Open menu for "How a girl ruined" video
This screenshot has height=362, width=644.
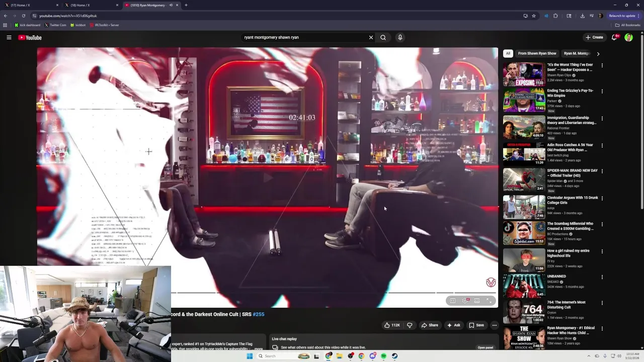(602, 251)
